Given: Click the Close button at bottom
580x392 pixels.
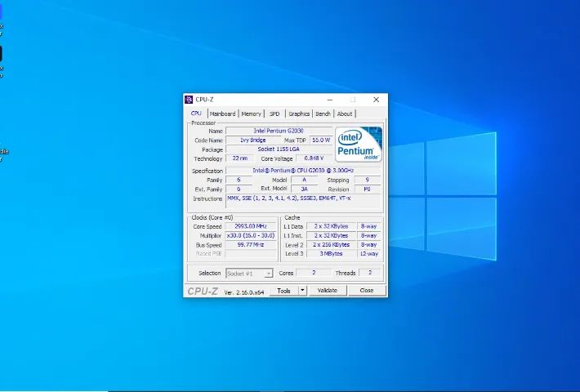Looking at the screenshot, I should (367, 291).
